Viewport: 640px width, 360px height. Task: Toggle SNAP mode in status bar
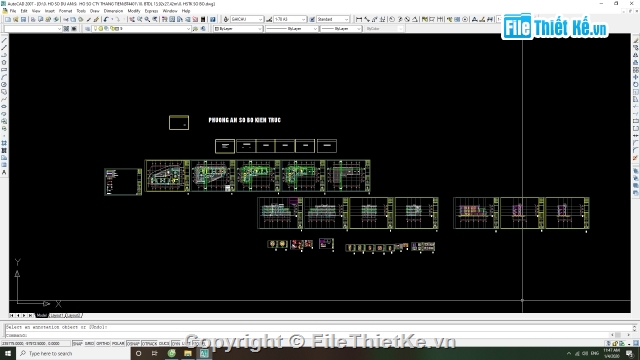77,344
